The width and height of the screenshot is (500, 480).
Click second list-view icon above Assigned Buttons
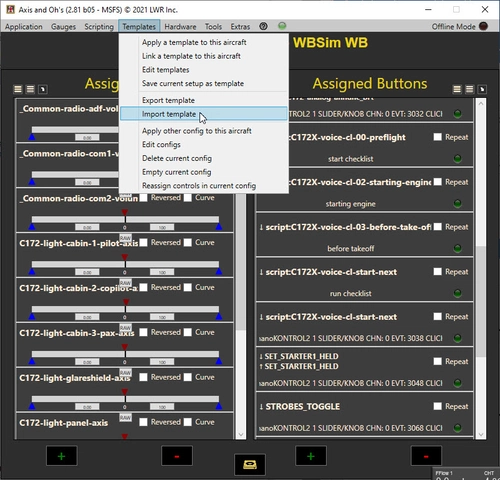[469, 89]
